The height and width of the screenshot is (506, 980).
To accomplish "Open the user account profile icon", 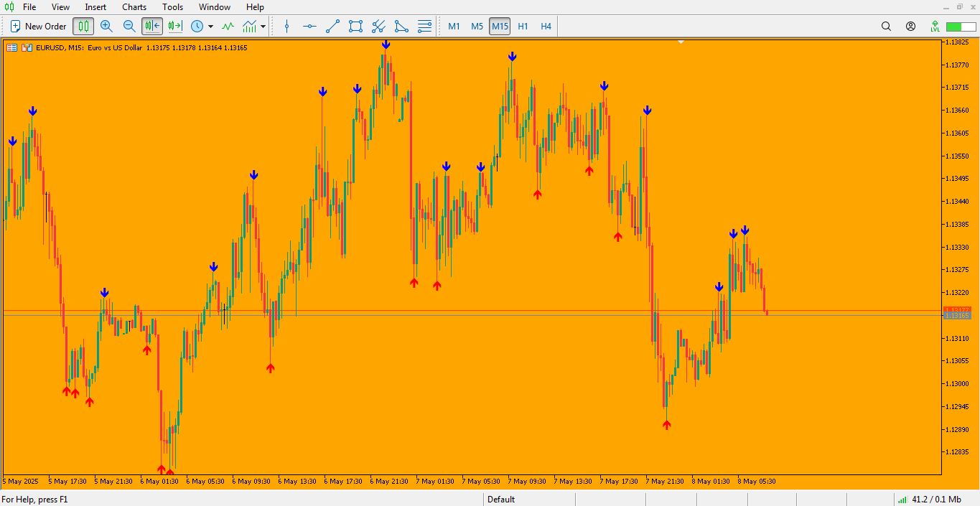I will coord(910,27).
